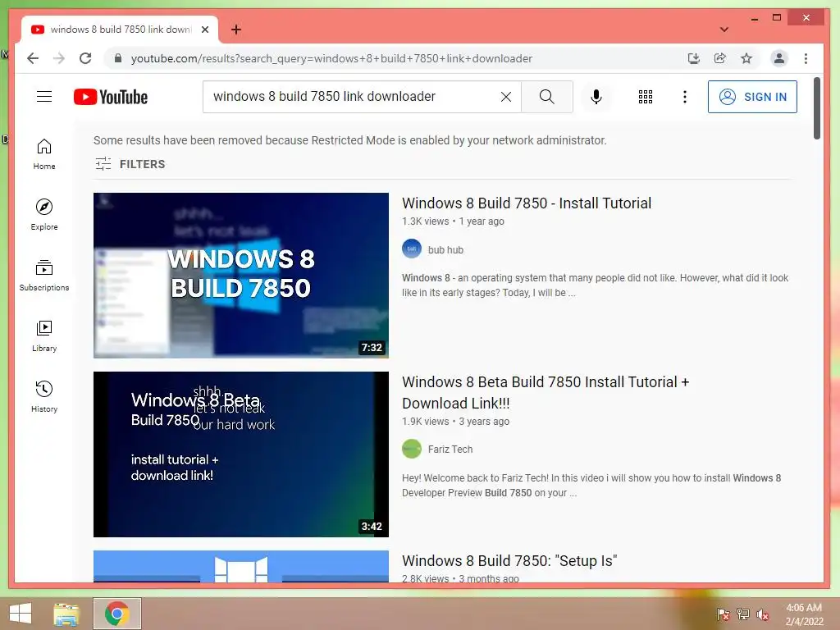Open the "Setup Is" video thumbnail
The image size is (840, 630).
241,566
